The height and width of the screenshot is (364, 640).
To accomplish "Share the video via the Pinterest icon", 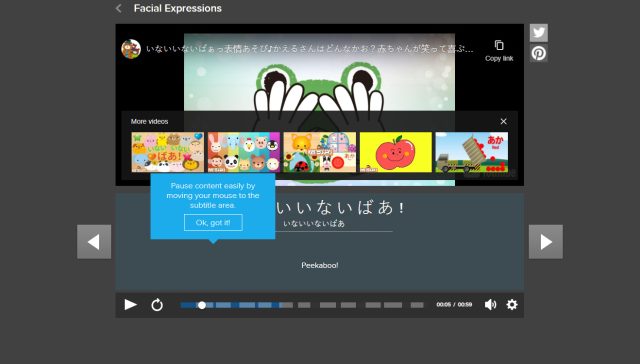I will (539, 53).
